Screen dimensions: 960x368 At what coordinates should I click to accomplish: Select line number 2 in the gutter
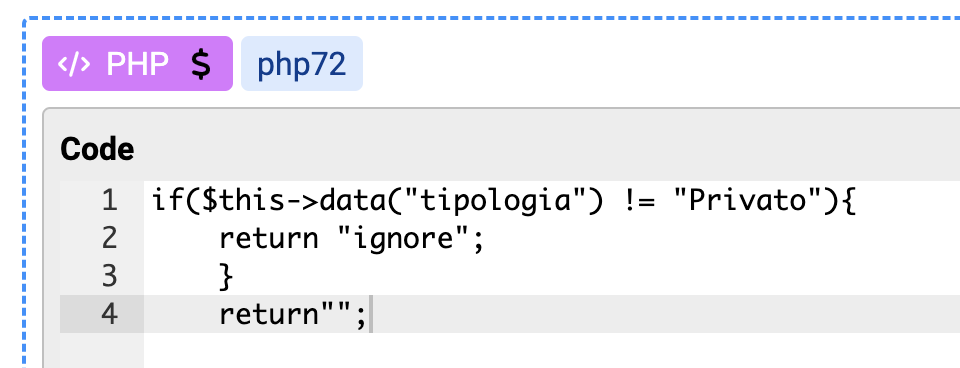[x=109, y=238]
